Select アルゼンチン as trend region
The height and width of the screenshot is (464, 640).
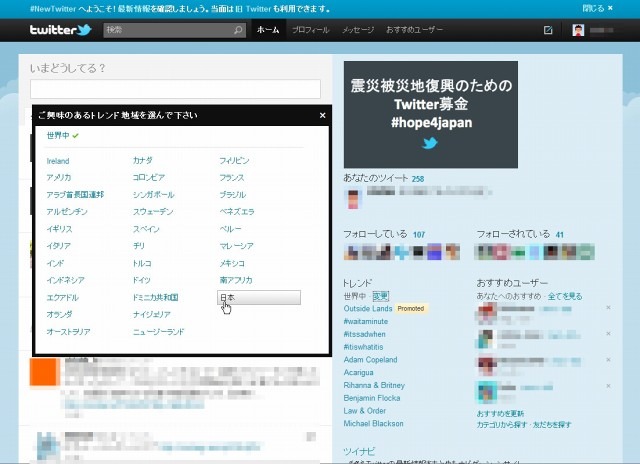[x=67, y=212]
